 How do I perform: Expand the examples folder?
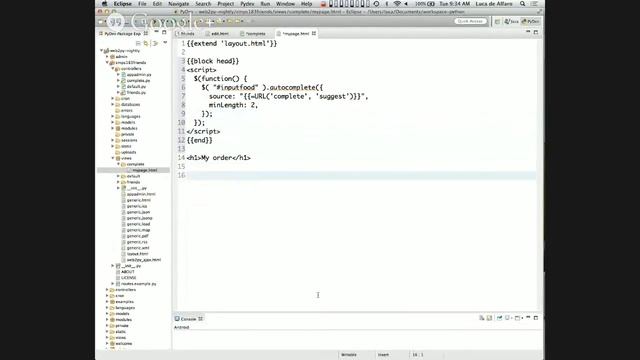tap(107, 302)
